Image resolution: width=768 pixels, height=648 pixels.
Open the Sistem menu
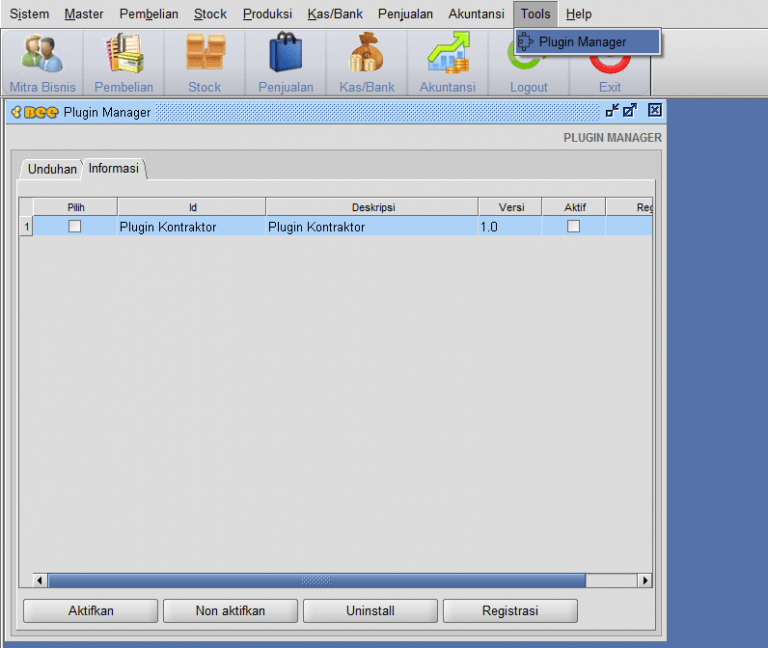click(29, 14)
